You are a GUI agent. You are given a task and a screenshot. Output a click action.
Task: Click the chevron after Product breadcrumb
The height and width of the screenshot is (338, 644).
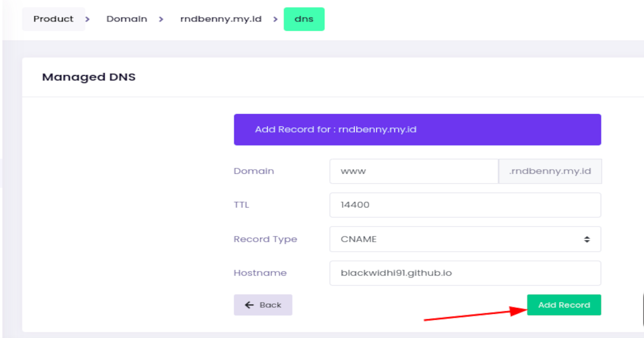(x=87, y=19)
